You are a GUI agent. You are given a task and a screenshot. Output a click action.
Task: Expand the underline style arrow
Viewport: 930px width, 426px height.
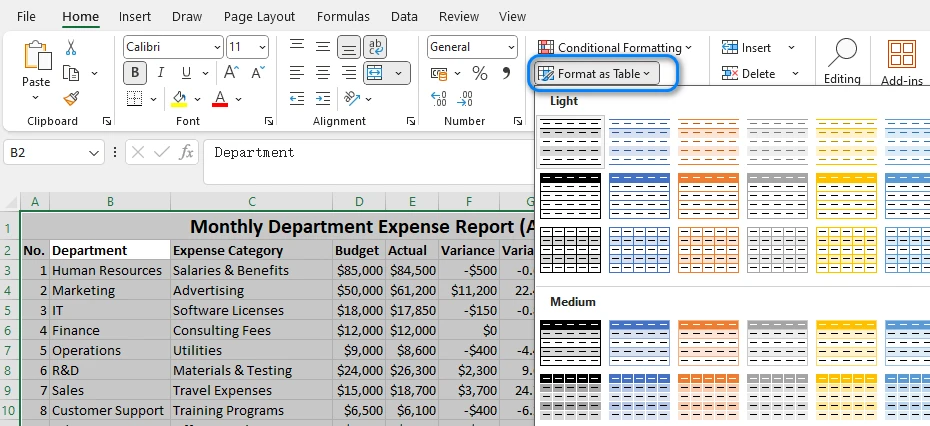point(205,74)
